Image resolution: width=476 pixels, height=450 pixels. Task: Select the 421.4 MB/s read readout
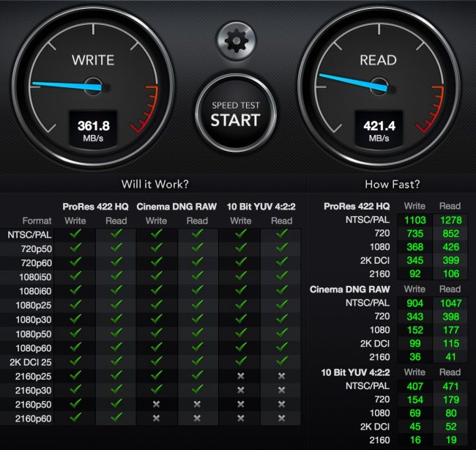pos(379,130)
